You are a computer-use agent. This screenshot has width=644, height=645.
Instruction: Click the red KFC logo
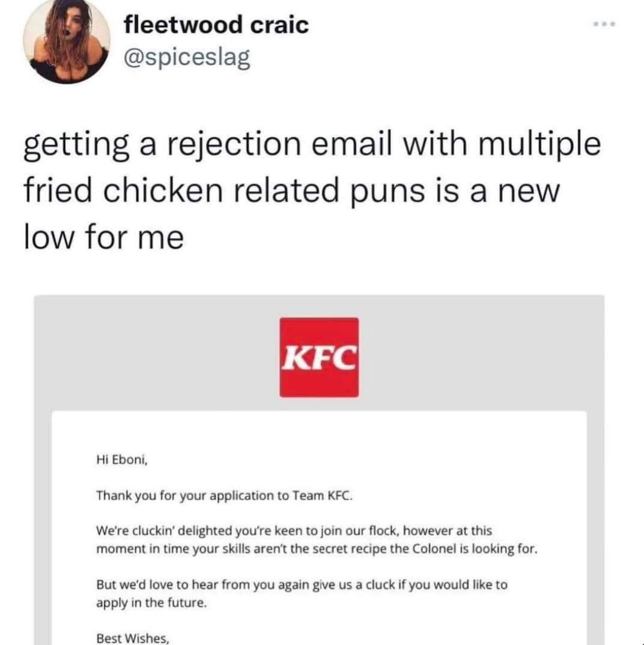click(x=319, y=357)
